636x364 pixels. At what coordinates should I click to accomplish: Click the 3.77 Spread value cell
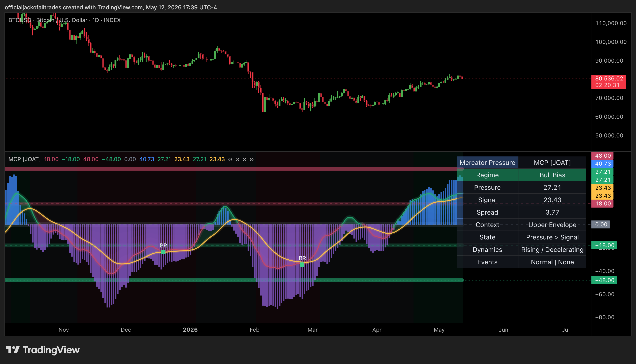(x=552, y=212)
